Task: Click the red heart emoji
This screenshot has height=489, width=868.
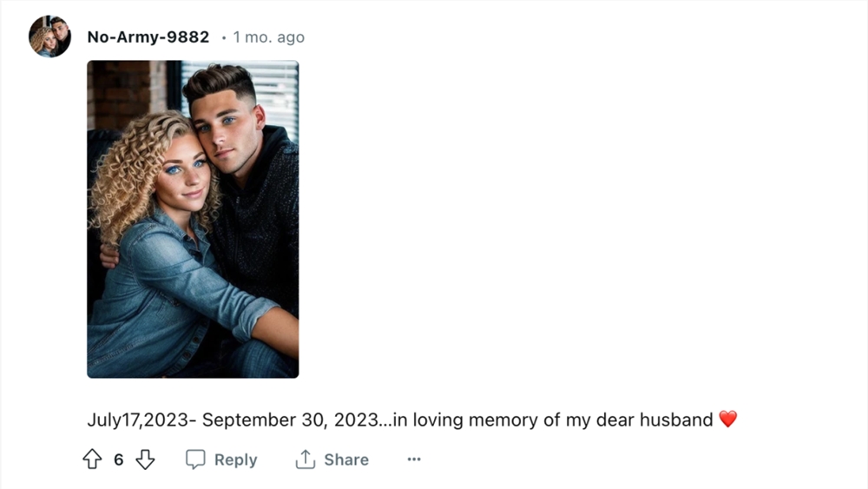Action: coord(728,420)
